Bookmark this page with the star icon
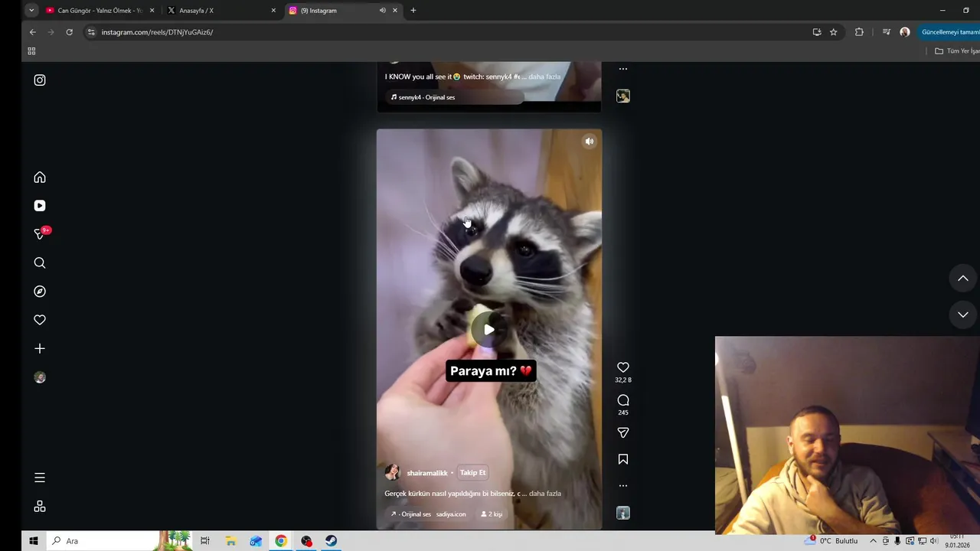The width and height of the screenshot is (980, 551). click(x=834, y=32)
